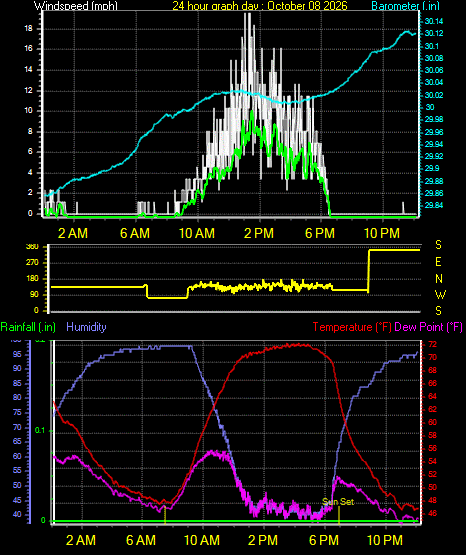Click barometer axis value 29.92
This screenshot has width=466, height=555.
point(434,156)
